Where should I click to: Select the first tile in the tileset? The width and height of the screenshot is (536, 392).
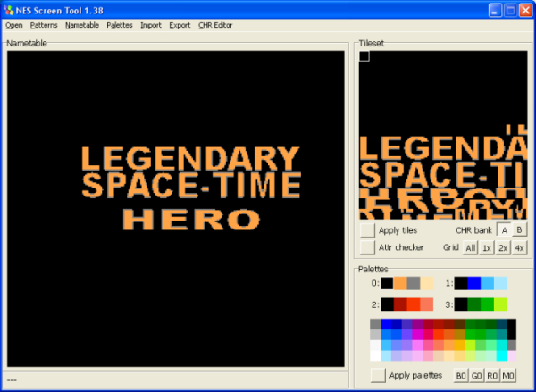pyautogui.click(x=364, y=56)
